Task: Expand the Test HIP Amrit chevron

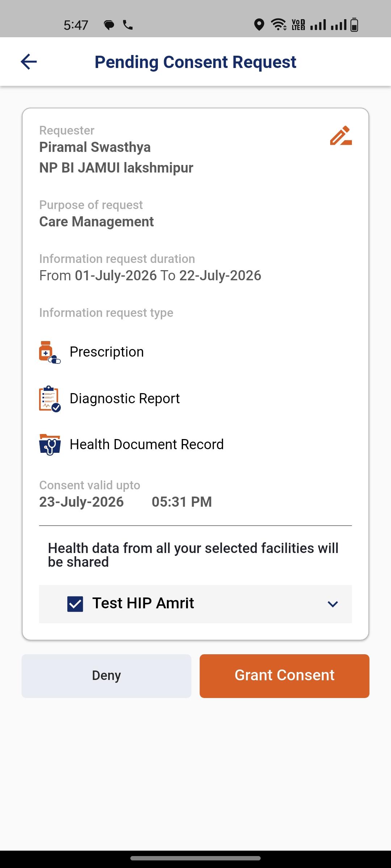Action: tap(333, 604)
